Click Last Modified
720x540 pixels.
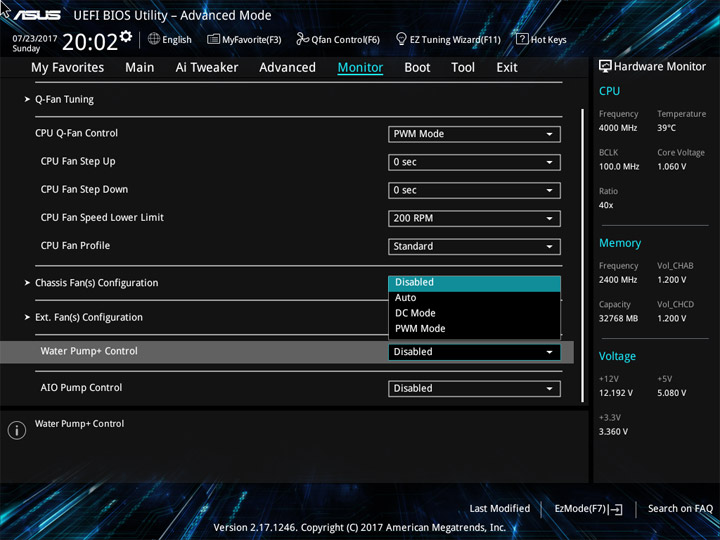tap(500, 509)
